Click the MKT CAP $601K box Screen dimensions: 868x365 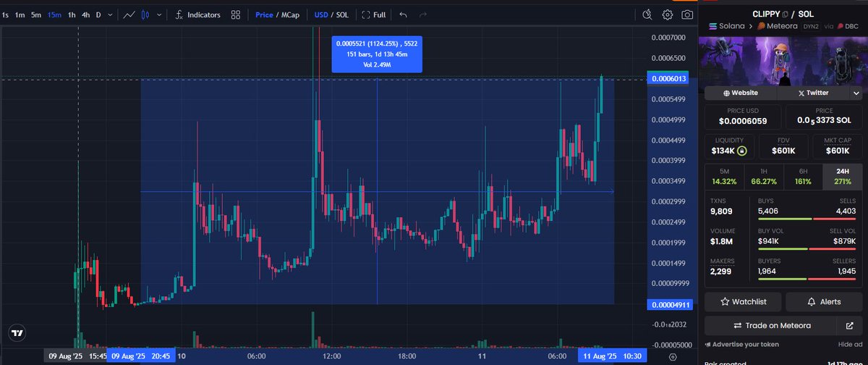coord(836,146)
